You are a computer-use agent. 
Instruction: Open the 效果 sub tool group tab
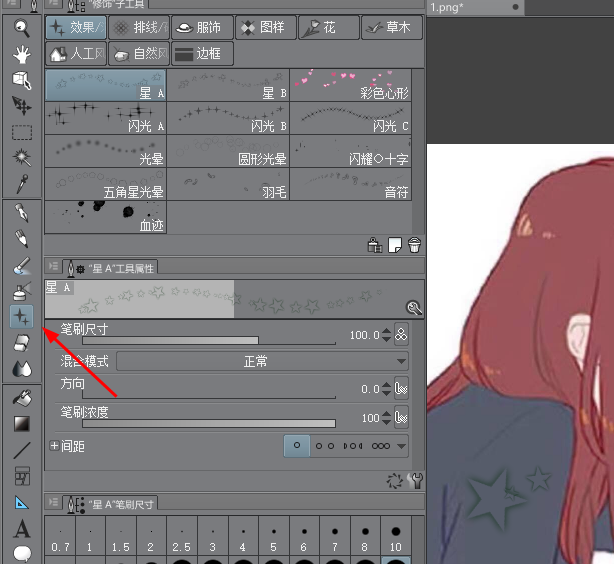click(76, 27)
